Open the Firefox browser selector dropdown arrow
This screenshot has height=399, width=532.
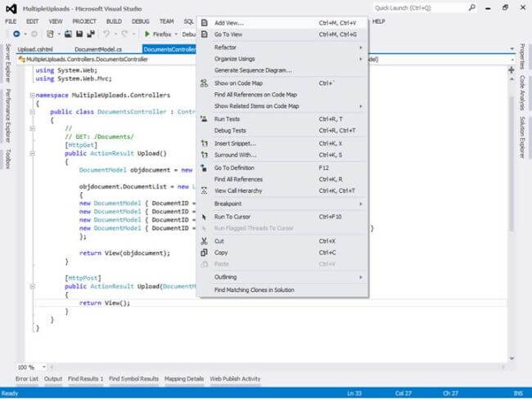(x=176, y=34)
